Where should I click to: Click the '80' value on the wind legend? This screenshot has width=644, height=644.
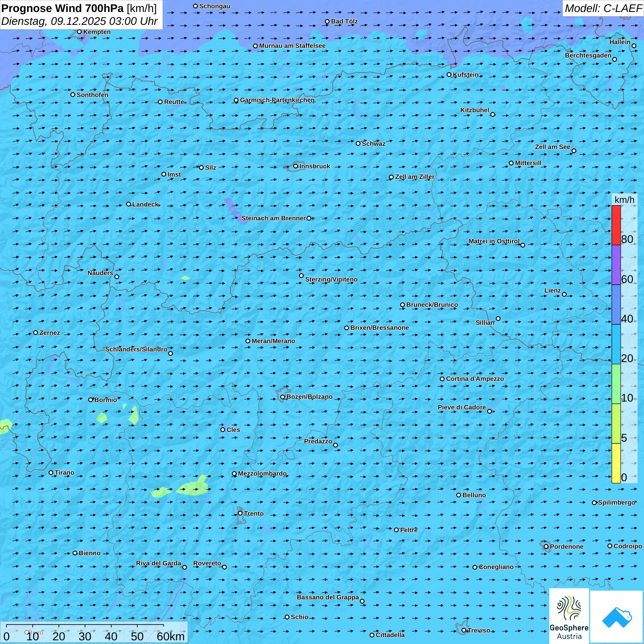tap(627, 239)
